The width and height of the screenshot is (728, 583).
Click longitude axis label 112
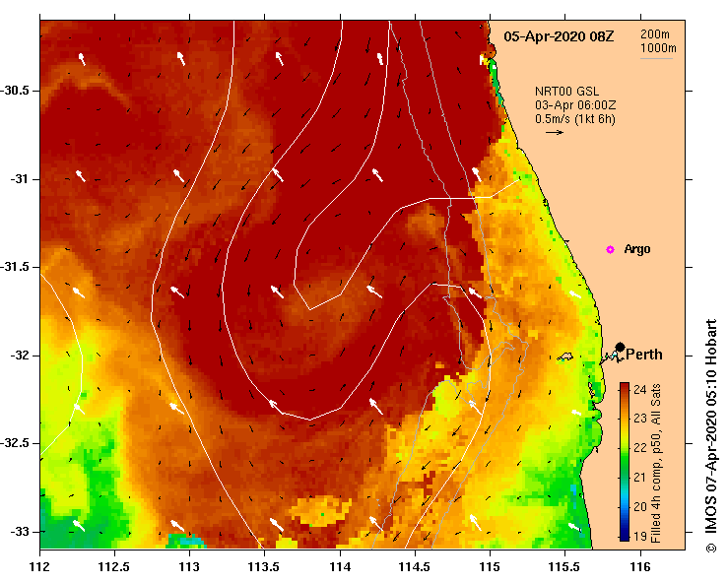tap(39, 567)
